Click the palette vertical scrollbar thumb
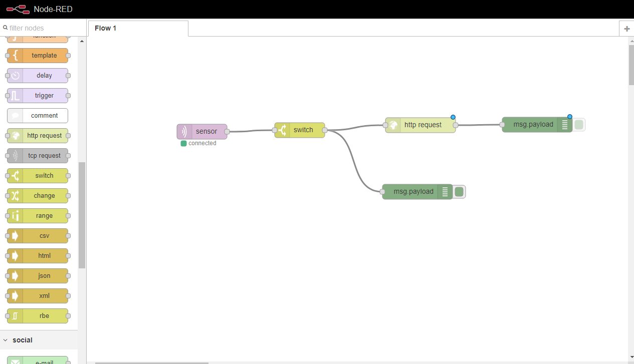 click(82, 215)
